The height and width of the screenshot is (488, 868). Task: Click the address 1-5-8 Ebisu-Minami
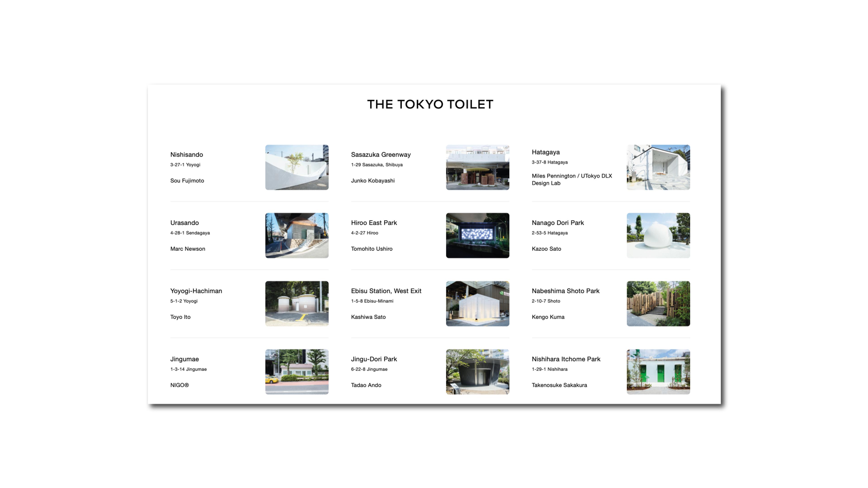pos(372,301)
